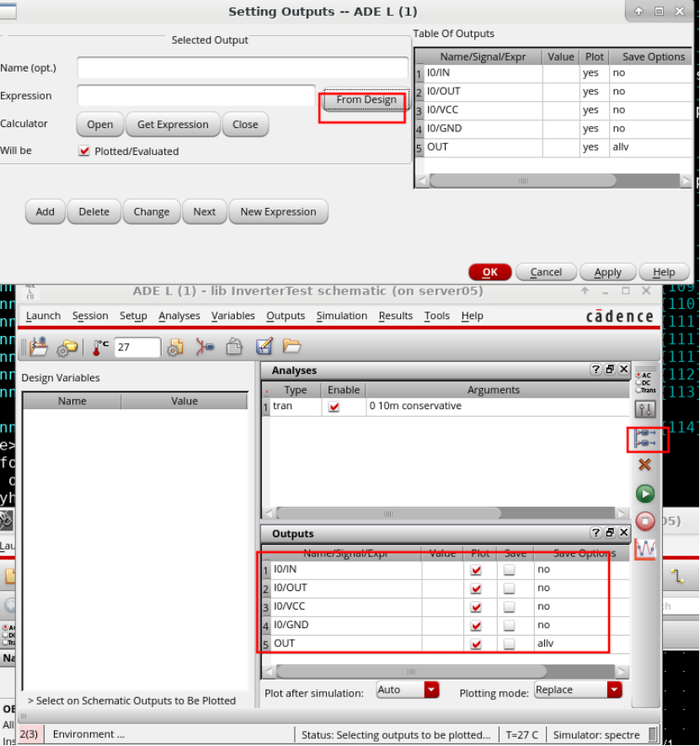Stop simulation with the red stop icon
The height and width of the screenshot is (746, 700).
pos(645,520)
